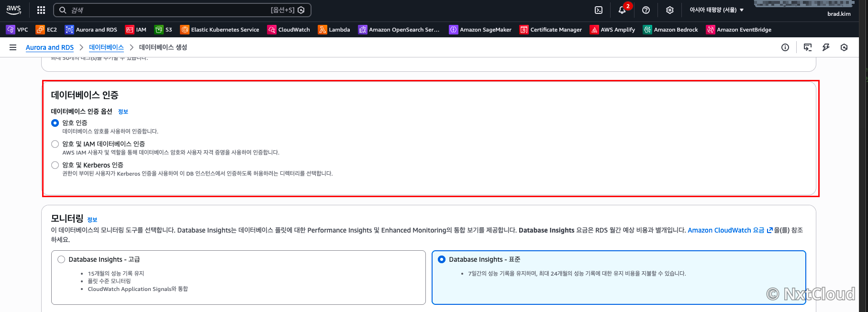Click the lightning bolt toolbar icon

[x=826, y=47]
